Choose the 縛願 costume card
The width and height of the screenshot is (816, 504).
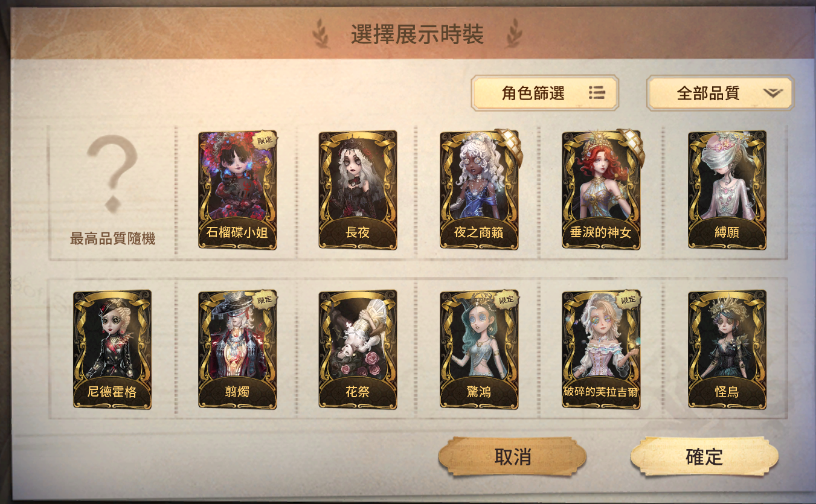click(727, 190)
